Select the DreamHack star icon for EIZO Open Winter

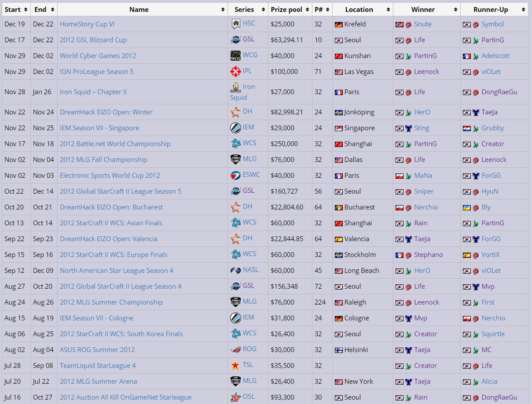(x=235, y=112)
